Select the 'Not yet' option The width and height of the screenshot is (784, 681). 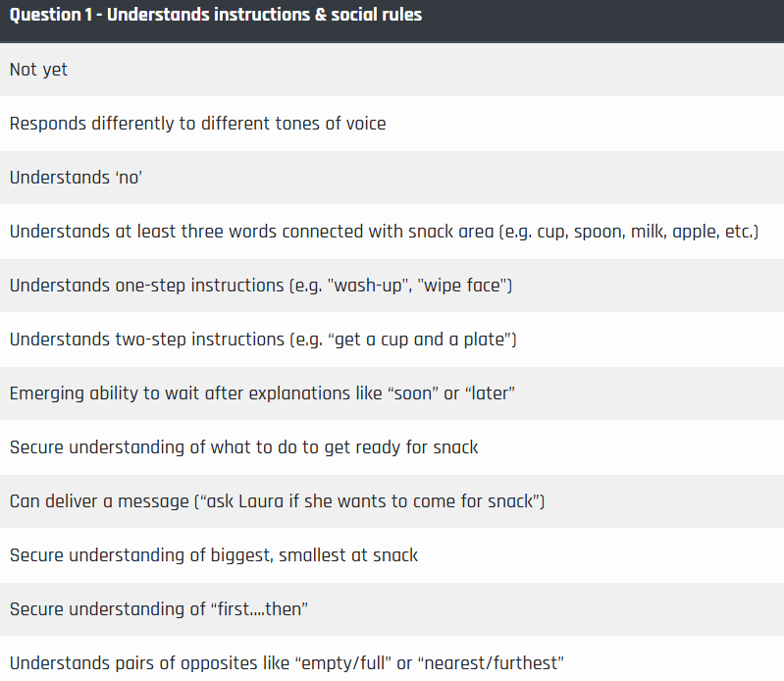pyautogui.click(x=392, y=70)
